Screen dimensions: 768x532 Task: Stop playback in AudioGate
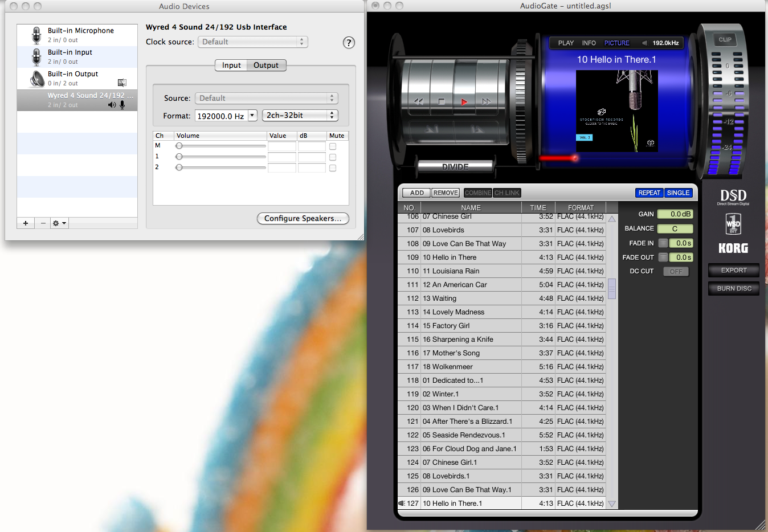pos(442,101)
